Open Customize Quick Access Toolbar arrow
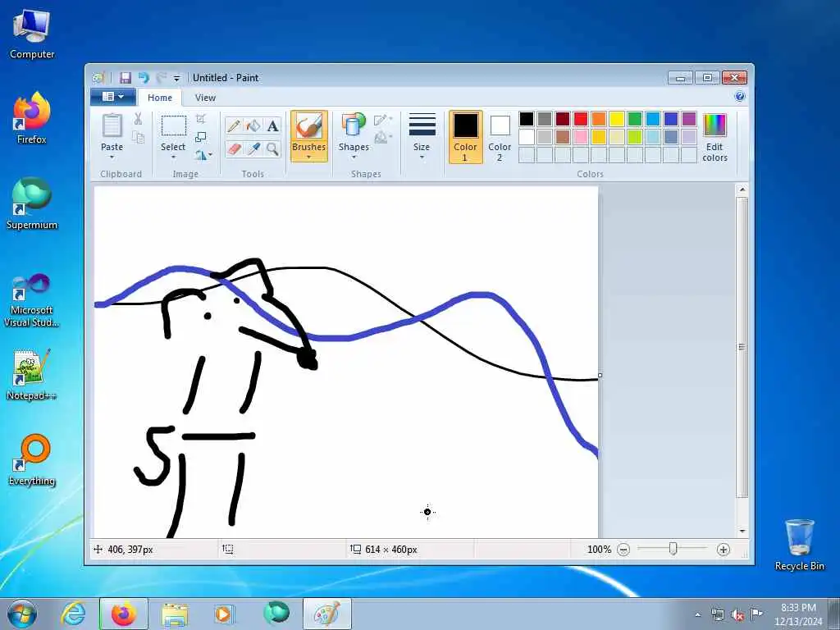Image resolution: width=840 pixels, height=630 pixels. [177, 78]
